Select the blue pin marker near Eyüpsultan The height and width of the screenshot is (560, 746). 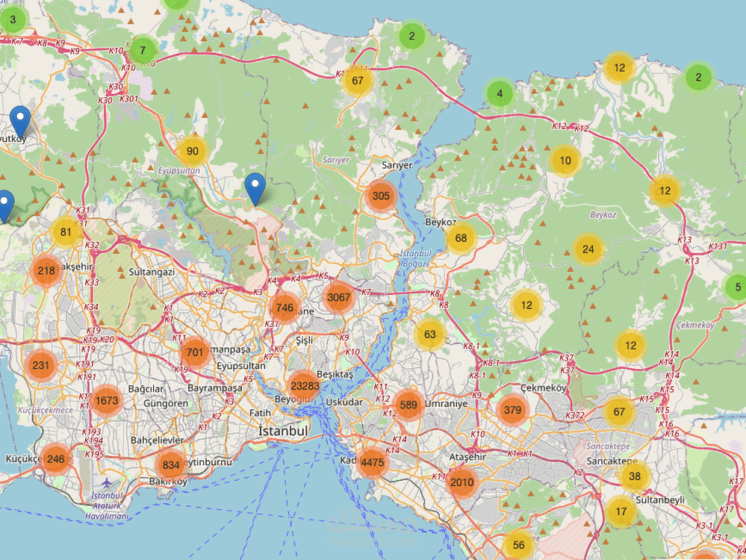click(x=255, y=190)
